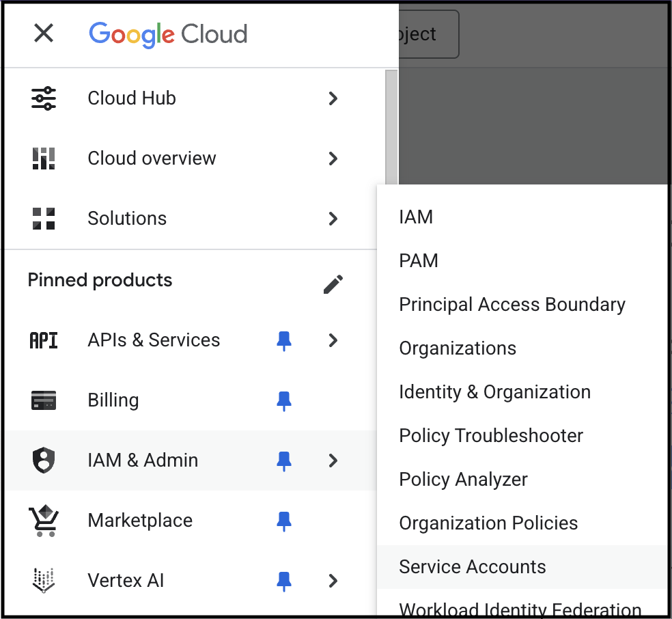Open Vertex AI menu item

(x=191, y=581)
